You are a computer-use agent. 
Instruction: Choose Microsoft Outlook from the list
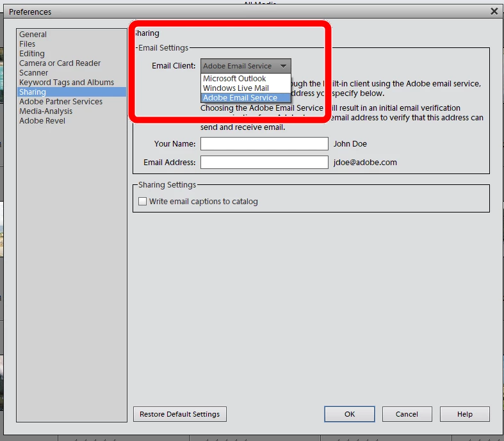pyautogui.click(x=246, y=79)
